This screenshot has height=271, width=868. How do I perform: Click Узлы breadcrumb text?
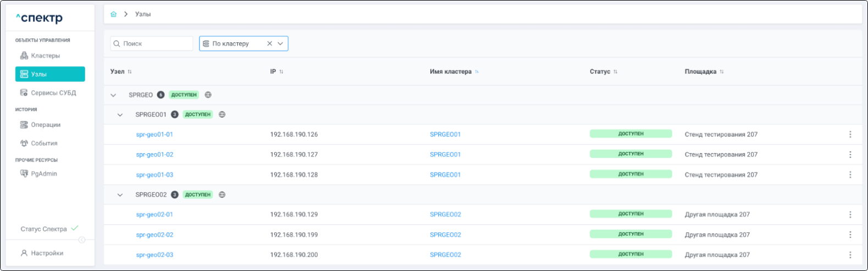[x=143, y=14]
